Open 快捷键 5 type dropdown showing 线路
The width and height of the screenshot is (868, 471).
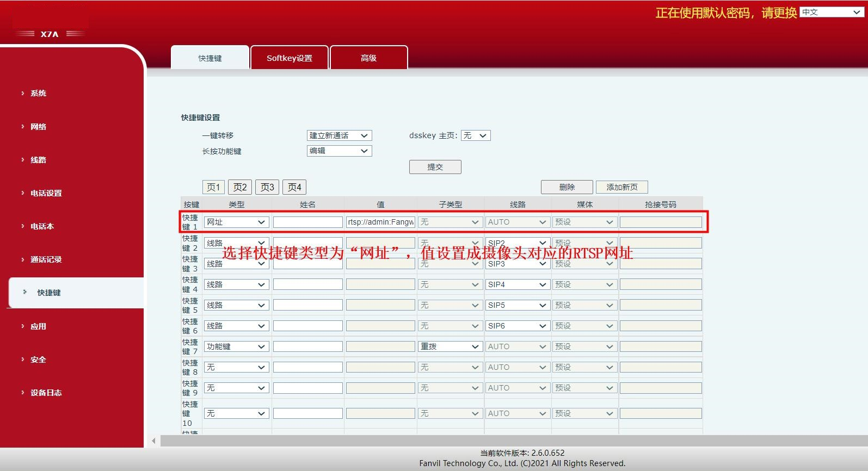[x=236, y=305]
